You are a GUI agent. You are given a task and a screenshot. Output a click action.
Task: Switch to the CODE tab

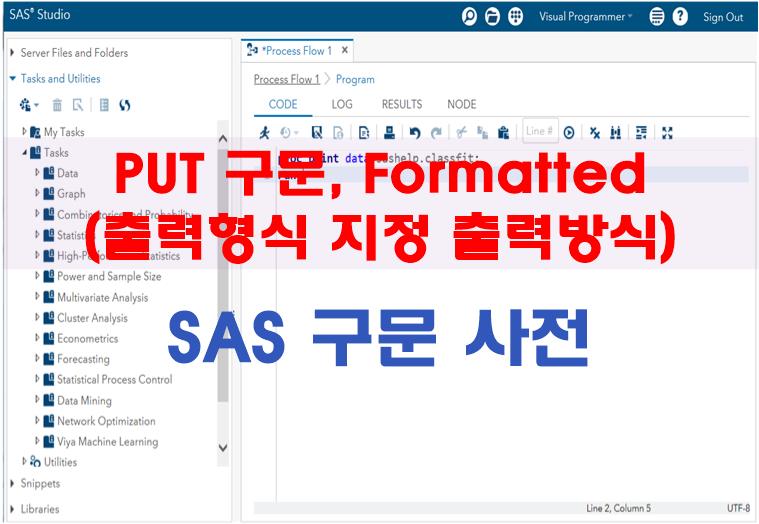(283, 104)
